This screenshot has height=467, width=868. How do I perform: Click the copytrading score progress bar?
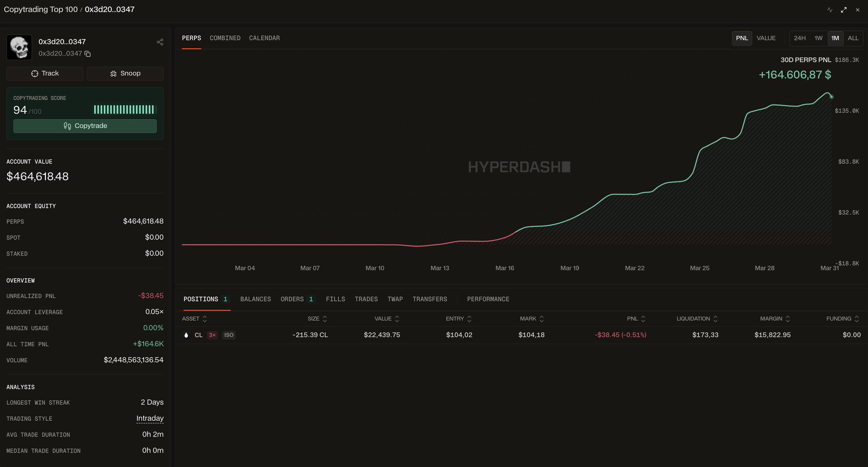pyautogui.click(x=125, y=109)
